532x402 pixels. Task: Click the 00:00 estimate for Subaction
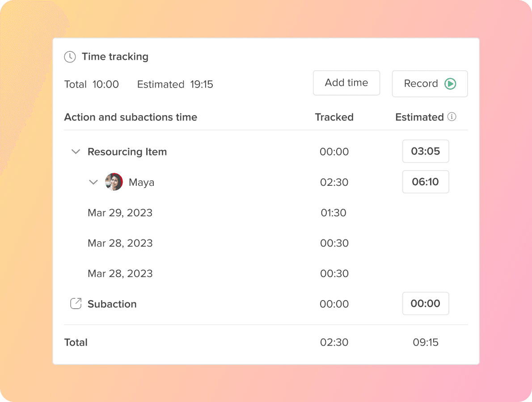(x=426, y=303)
